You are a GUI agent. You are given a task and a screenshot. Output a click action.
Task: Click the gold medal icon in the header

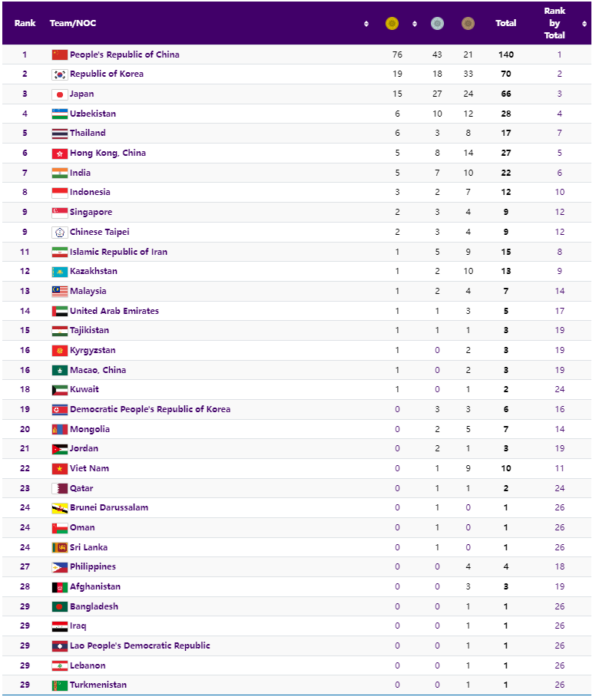click(x=392, y=24)
